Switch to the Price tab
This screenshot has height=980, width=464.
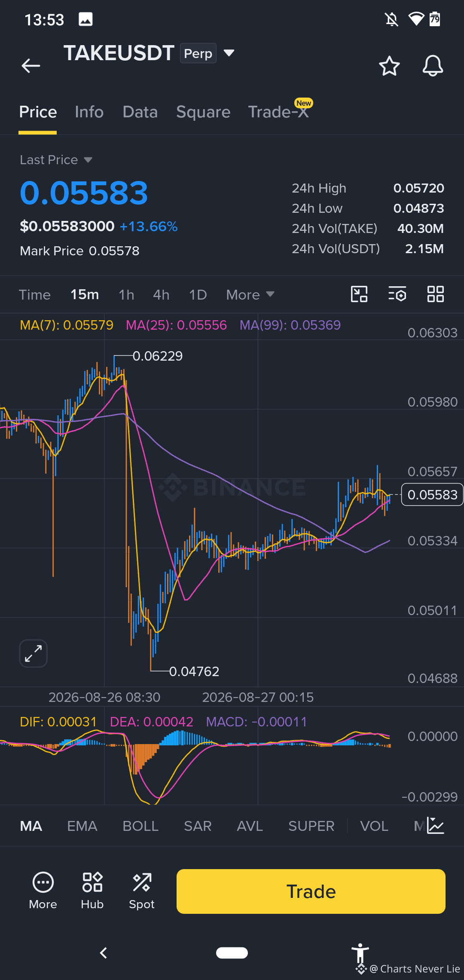point(38,112)
